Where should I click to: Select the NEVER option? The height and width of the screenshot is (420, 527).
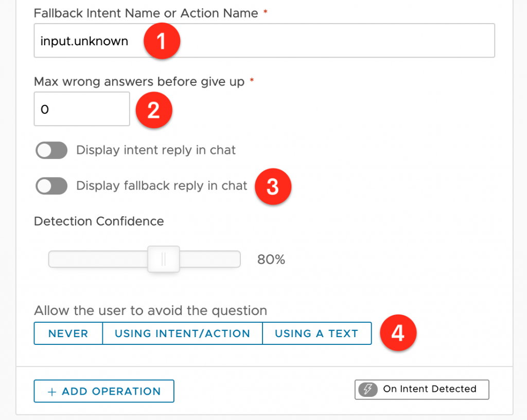coord(68,334)
